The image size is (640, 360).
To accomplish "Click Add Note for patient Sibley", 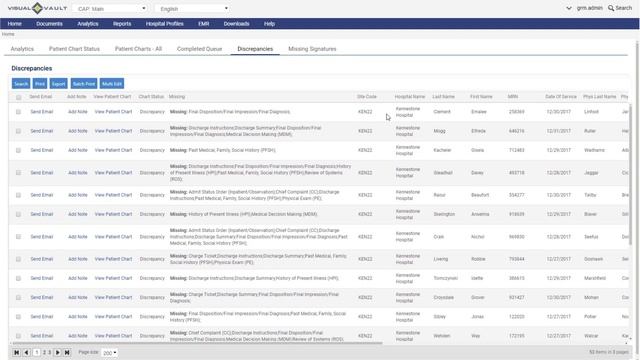I will click(78, 317).
